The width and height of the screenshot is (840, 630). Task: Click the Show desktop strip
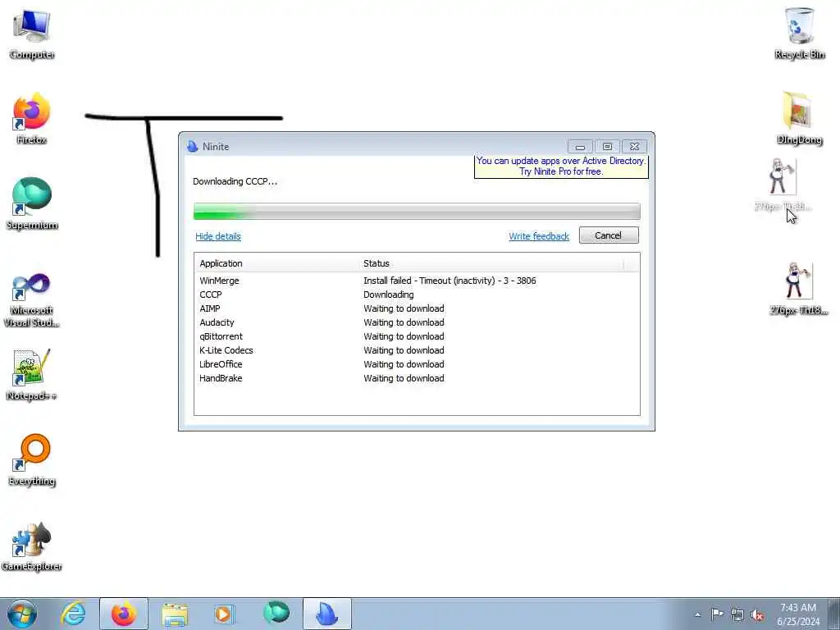click(834, 614)
